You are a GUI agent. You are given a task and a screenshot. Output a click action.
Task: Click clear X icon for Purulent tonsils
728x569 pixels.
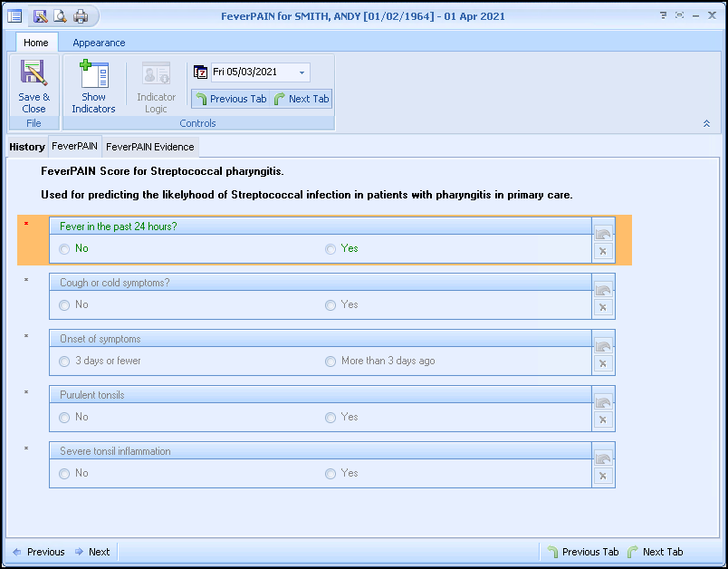tap(603, 420)
